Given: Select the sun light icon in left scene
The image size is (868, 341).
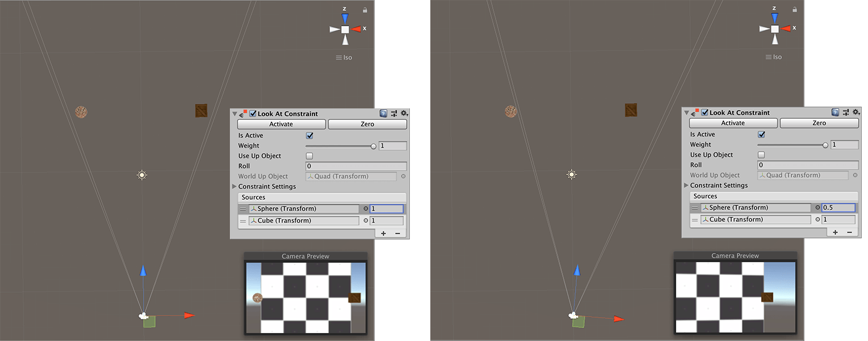Looking at the screenshot, I should coord(142,175).
